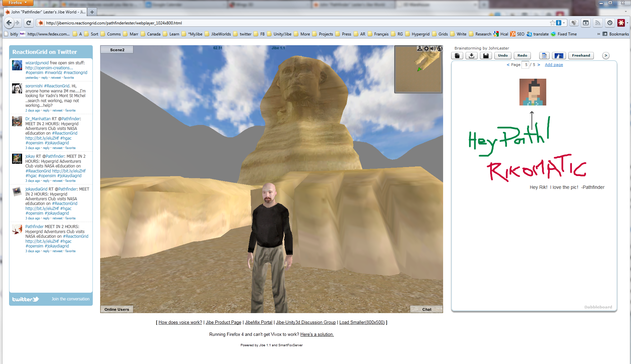The width and height of the screenshot is (631, 364).
Task: Mute sound with the speaker icon
Action: point(433,49)
